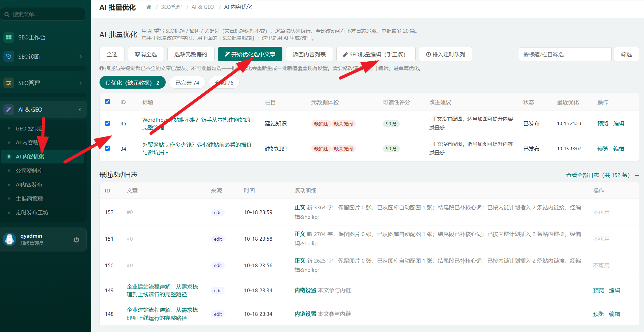Open article title 外贸网站制作多少钱
The width and height of the screenshot is (644, 332).
point(197,149)
